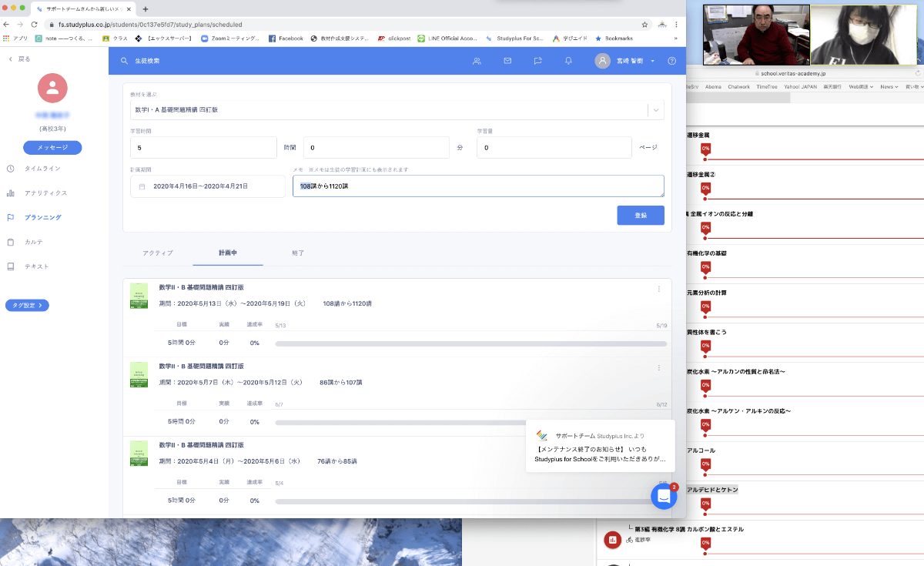Open アナリティクス in the sidebar

tap(45, 193)
